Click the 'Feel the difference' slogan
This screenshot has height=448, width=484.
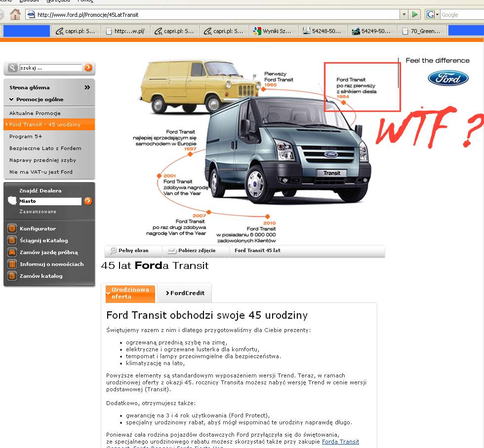pos(438,60)
